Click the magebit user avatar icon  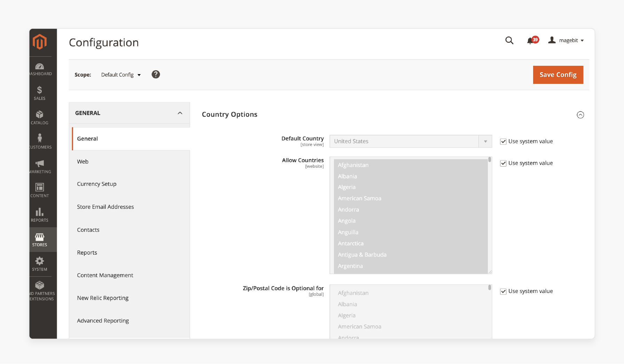(552, 40)
